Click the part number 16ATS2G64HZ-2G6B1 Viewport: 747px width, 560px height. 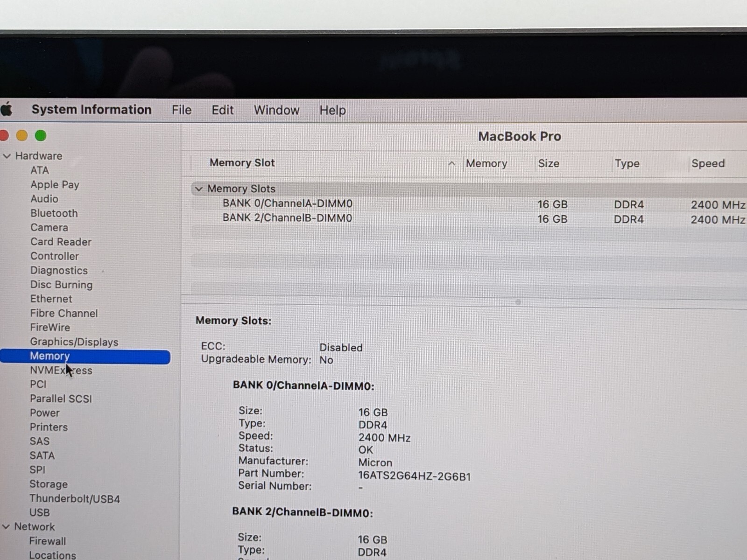click(x=415, y=476)
